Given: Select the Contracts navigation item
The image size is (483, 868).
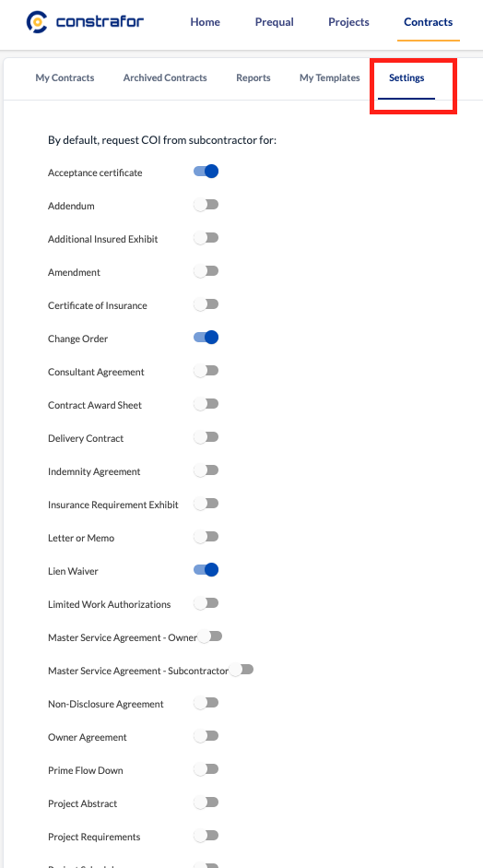Looking at the screenshot, I should [x=429, y=22].
